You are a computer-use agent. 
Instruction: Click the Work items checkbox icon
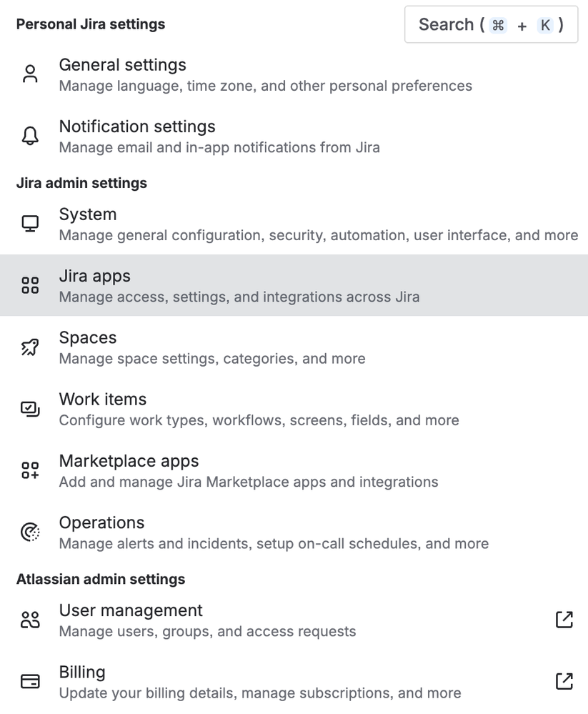click(29, 408)
